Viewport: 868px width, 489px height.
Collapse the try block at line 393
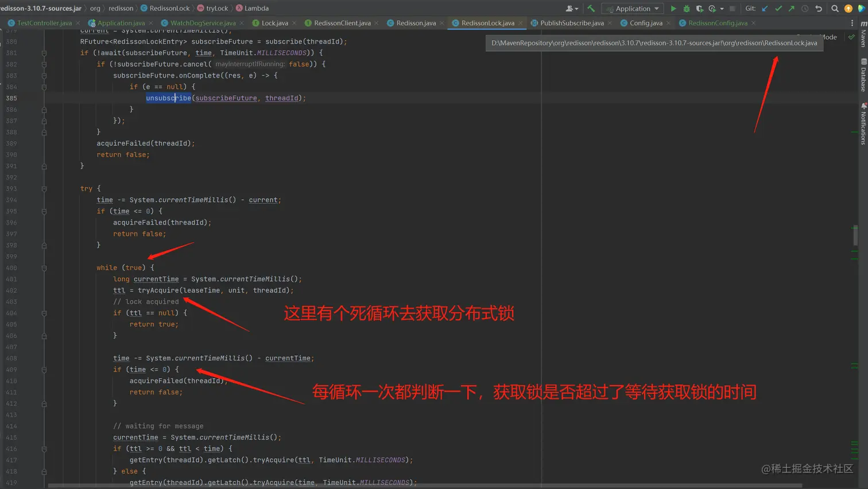pos(44,188)
